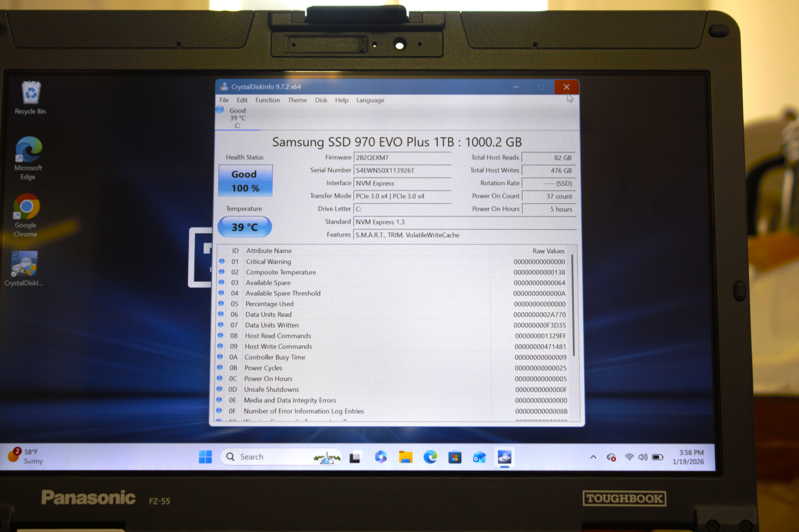Launch Copilot from the taskbar

381,457
